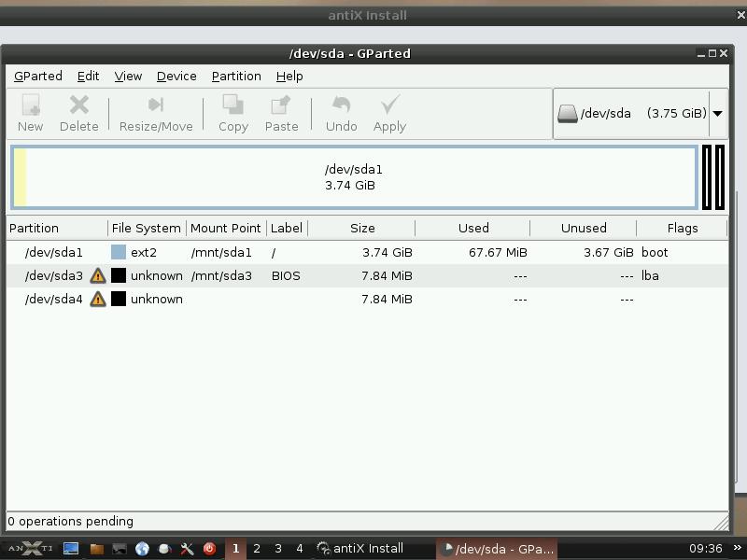Screen dimensions: 747x560
Task: Select the /dev/sda4 partition row
Action: click(x=367, y=299)
